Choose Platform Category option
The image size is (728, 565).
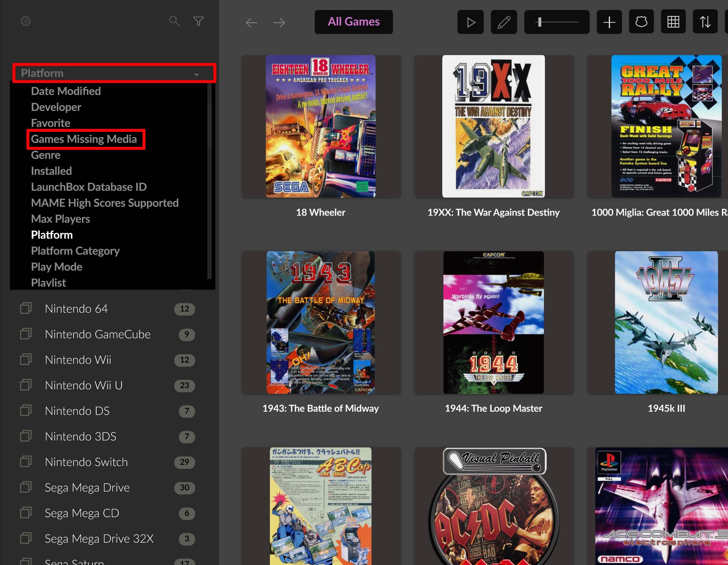(x=75, y=251)
